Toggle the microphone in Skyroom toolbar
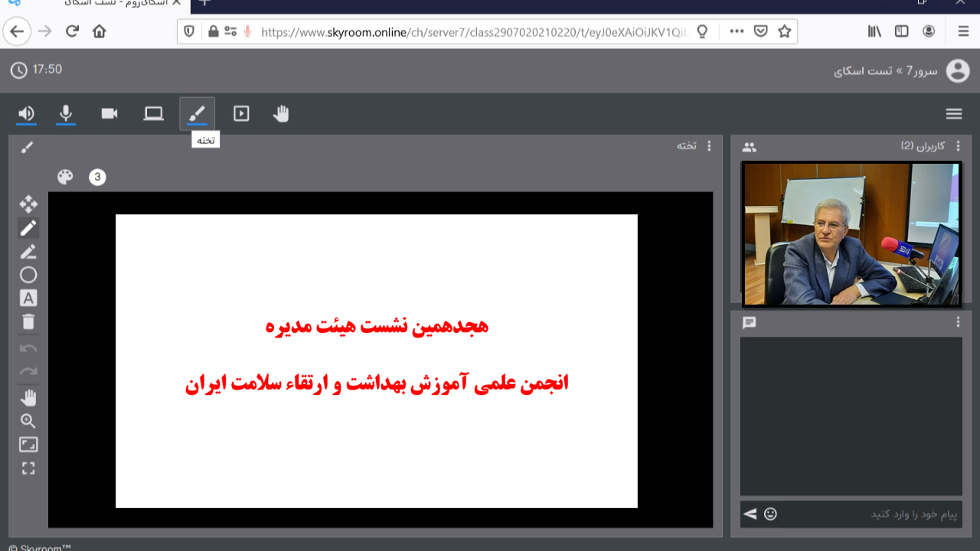This screenshot has height=551, width=980. pos(66,114)
